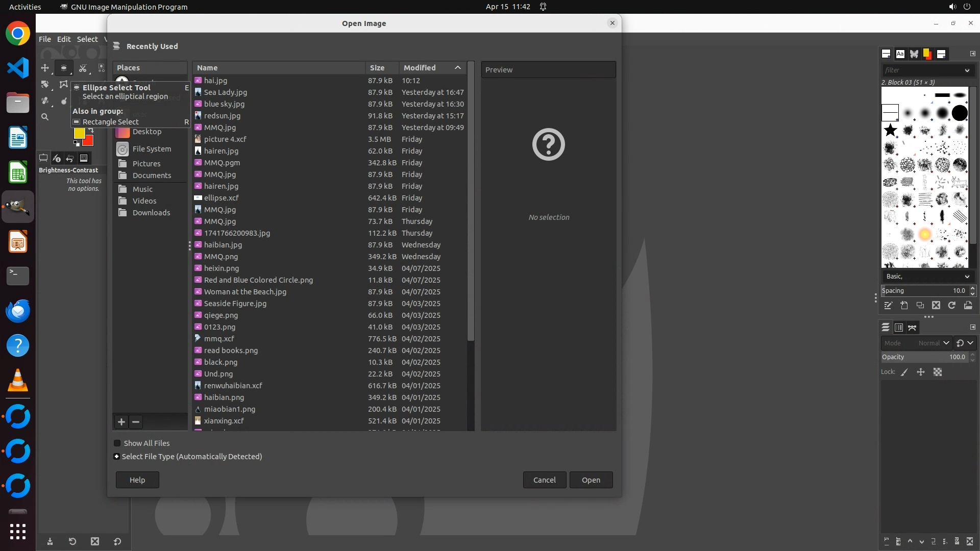Open the Edit menu

pos(64,39)
